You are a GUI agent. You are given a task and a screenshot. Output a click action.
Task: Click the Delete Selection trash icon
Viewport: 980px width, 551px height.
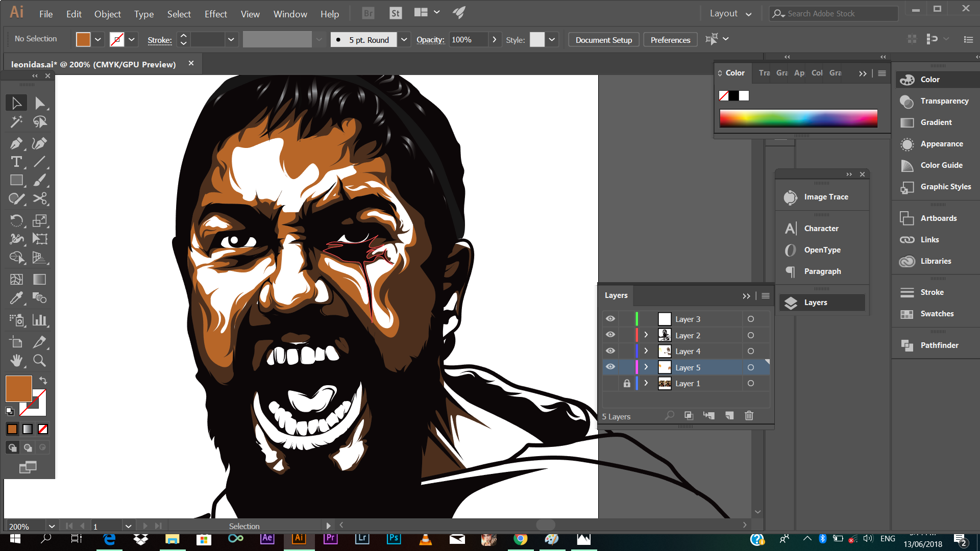(x=749, y=416)
